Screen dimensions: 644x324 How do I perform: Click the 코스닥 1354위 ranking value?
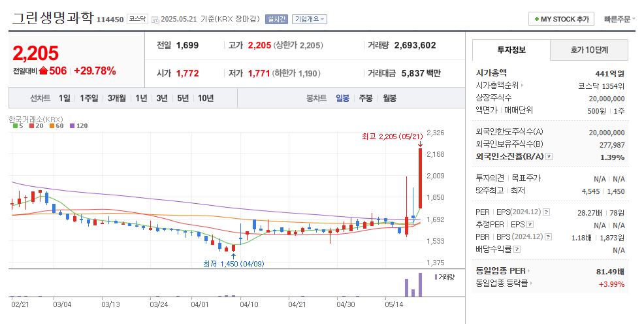point(602,86)
